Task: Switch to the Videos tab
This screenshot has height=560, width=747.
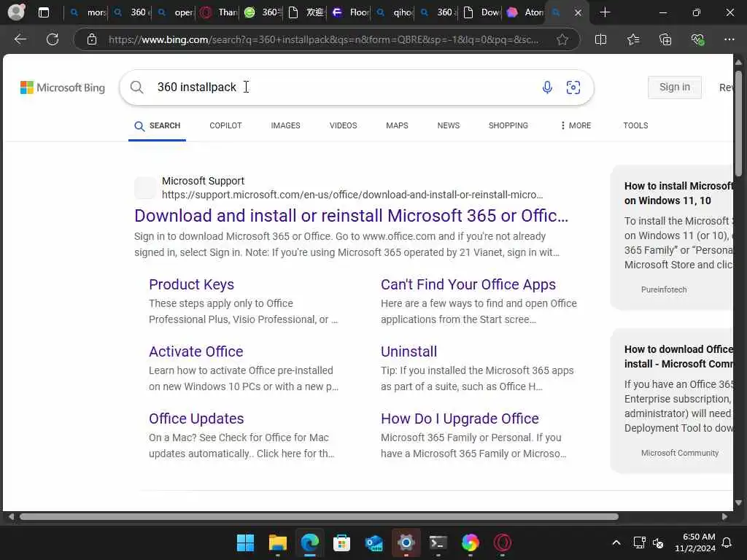Action: (x=343, y=125)
